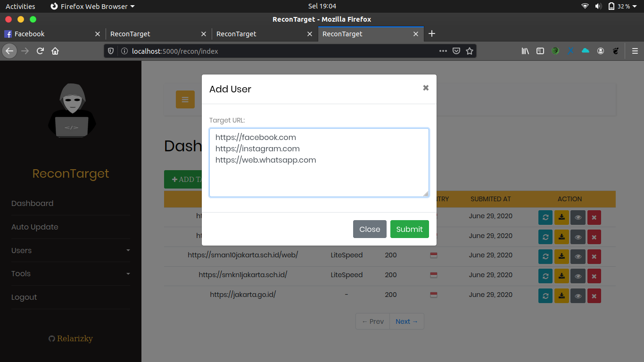Screen dimensions: 644x362
Task: Click the https://smkn1jakarta.sch.id/ table cell
Action: pos(243,275)
